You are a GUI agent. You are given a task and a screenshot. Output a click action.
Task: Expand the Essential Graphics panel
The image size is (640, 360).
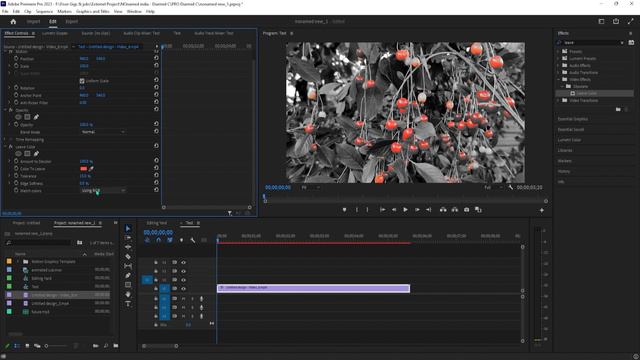tap(573, 119)
